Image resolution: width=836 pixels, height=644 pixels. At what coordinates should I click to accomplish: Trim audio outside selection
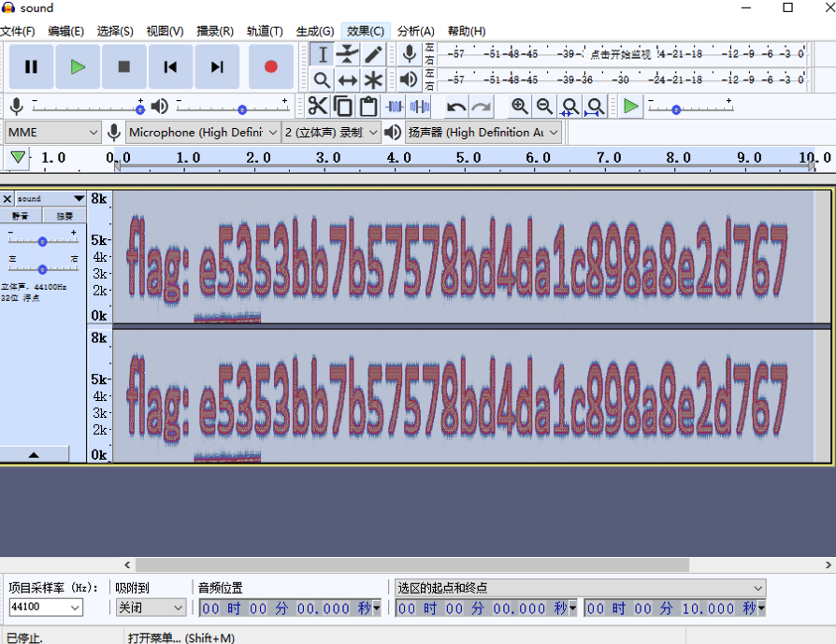(394, 107)
